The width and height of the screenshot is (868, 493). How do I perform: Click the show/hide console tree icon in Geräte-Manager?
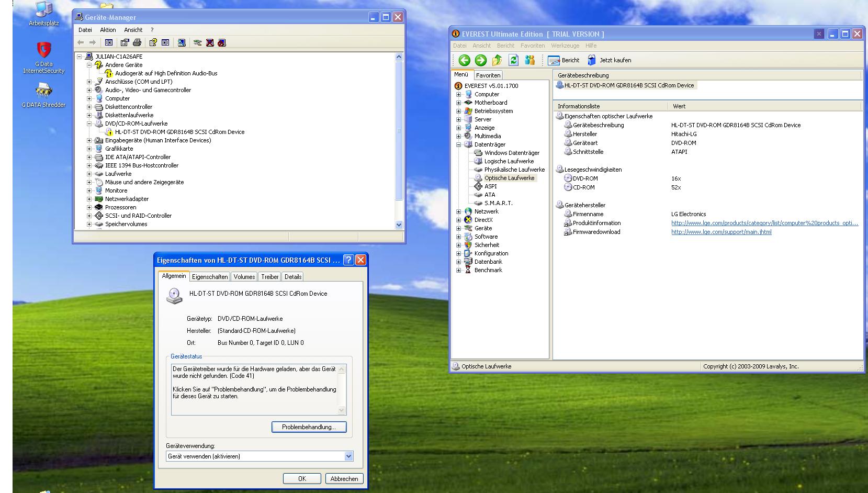(109, 42)
